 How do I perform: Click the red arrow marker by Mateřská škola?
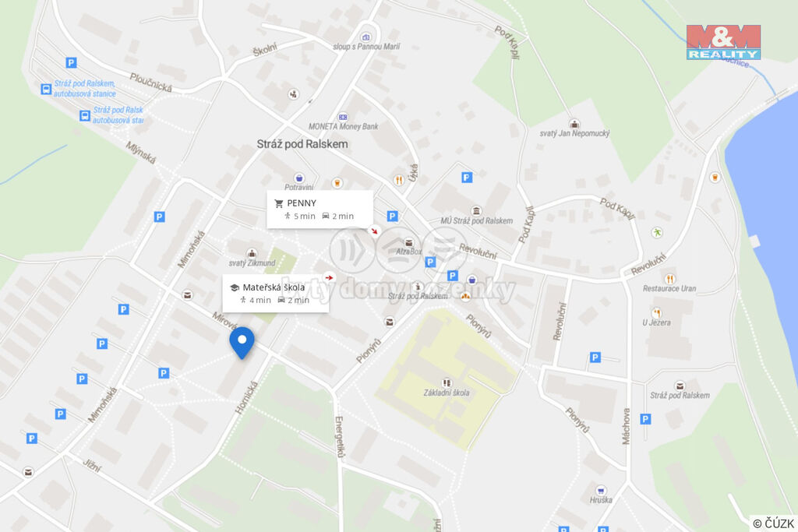pos(330,278)
